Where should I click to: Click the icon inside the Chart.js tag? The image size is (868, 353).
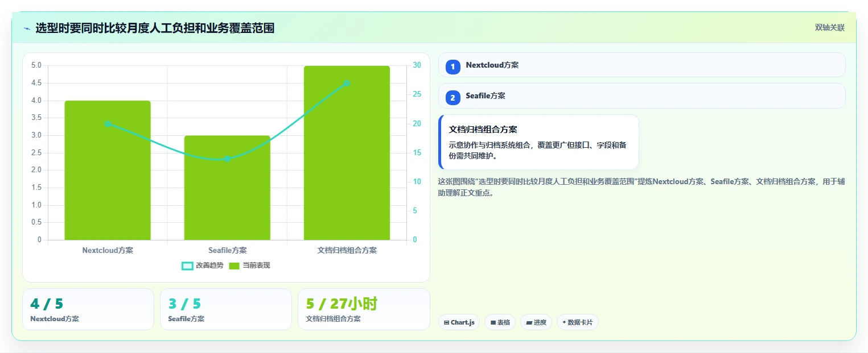(x=447, y=323)
